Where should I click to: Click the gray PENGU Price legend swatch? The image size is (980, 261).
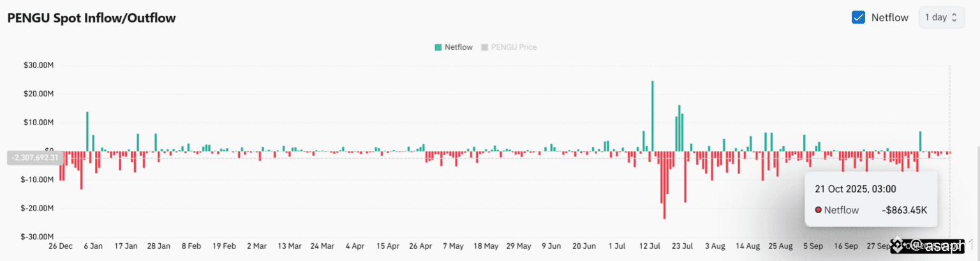(484, 47)
